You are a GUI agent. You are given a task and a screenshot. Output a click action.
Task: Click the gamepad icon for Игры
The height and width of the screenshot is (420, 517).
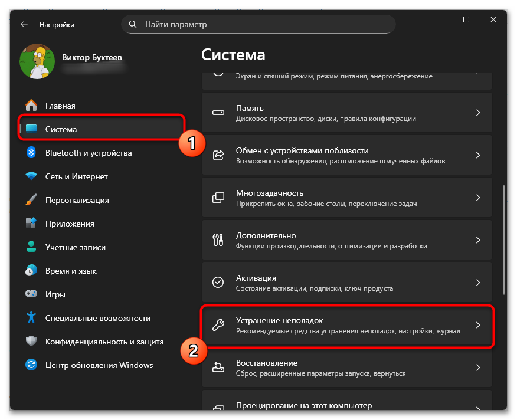pyautogui.click(x=31, y=294)
